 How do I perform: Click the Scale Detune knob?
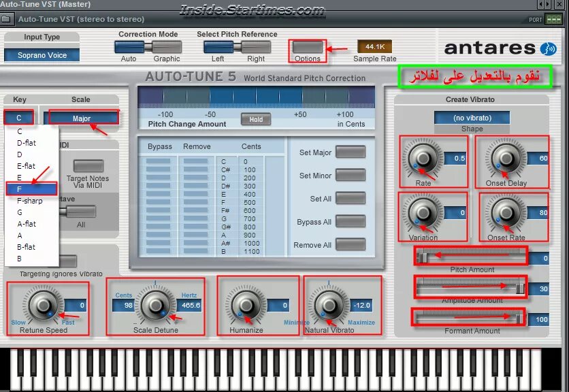click(x=156, y=305)
